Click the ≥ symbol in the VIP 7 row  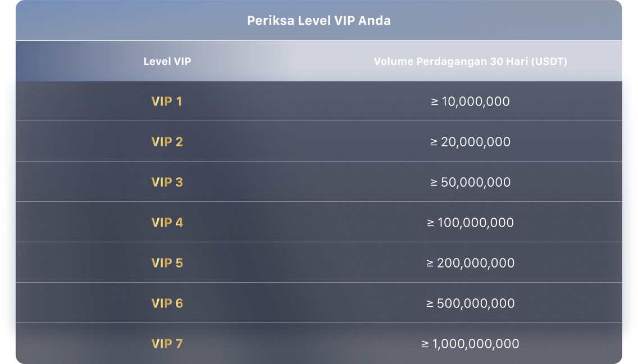click(x=425, y=344)
